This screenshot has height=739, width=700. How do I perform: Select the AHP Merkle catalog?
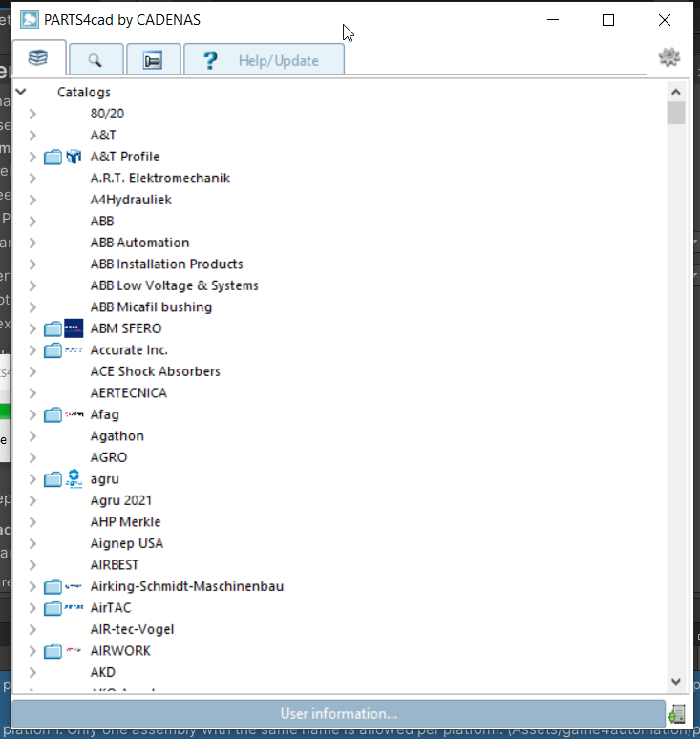pos(125,522)
